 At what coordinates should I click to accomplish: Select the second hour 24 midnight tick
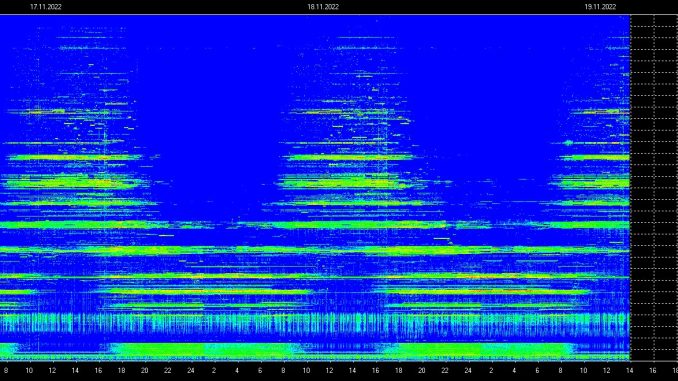click(468, 371)
